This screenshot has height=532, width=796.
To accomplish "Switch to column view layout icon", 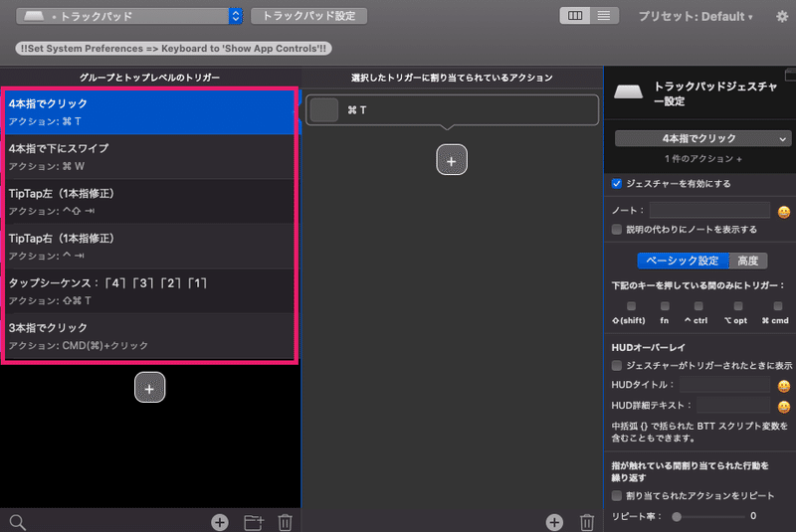I will pyautogui.click(x=575, y=16).
